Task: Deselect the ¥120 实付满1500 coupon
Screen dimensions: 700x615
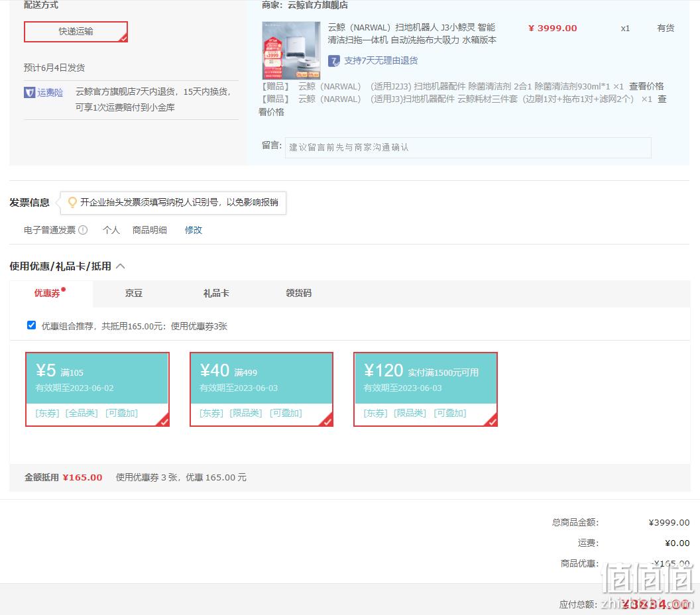Action: click(x=426, y=389)
